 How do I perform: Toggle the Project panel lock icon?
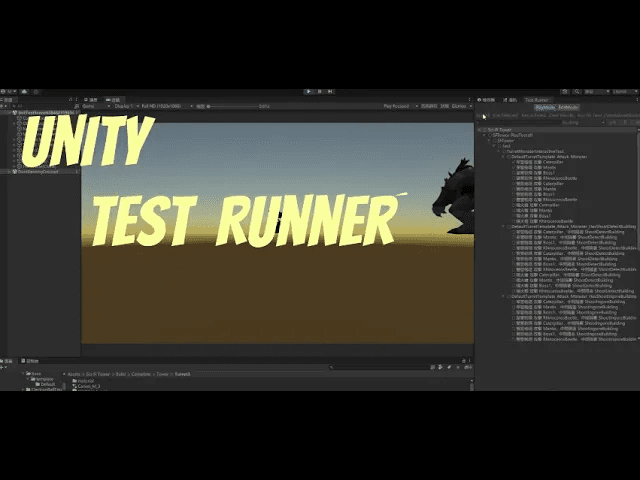(464, 361)
